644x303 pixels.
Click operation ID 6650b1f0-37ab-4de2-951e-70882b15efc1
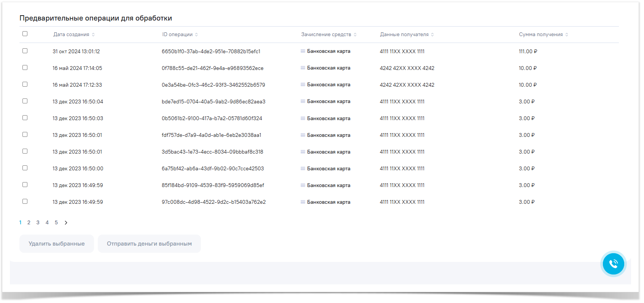pyautogui.click(x=211, y=51)
